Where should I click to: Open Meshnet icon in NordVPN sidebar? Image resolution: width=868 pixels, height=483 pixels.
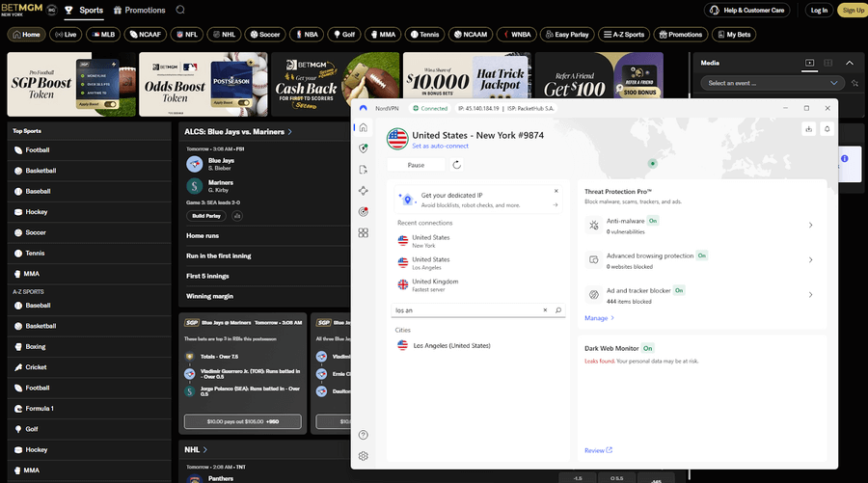pos(364,191)
